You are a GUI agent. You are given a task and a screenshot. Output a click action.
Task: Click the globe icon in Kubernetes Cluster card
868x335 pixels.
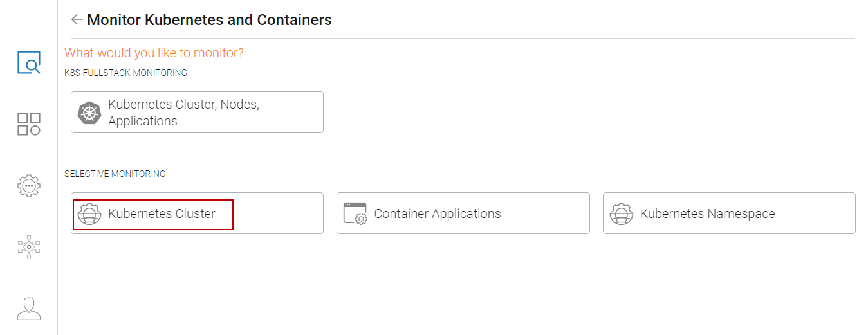(89, 214)
